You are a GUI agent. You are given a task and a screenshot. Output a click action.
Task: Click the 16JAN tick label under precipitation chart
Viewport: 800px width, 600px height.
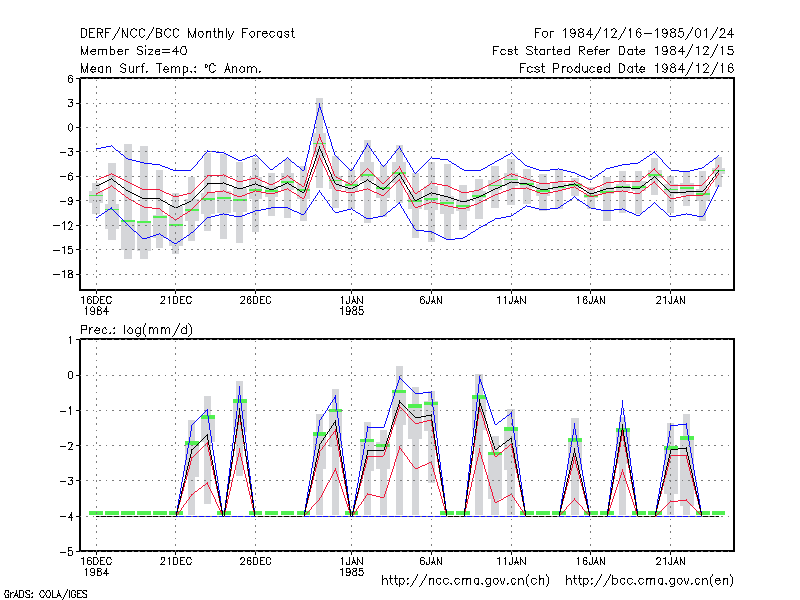(591, 561)
